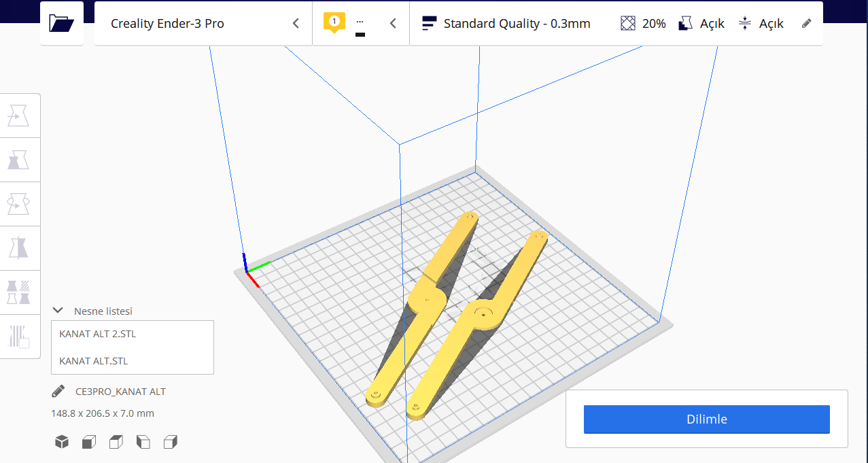
Task: Switch to top view cube icon
Action: coord(116,442)
